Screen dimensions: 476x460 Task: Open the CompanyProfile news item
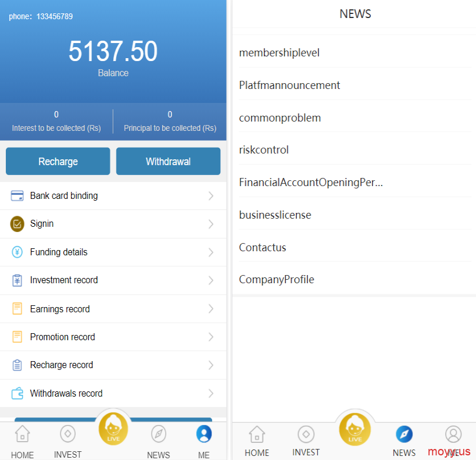pos(355,279)
